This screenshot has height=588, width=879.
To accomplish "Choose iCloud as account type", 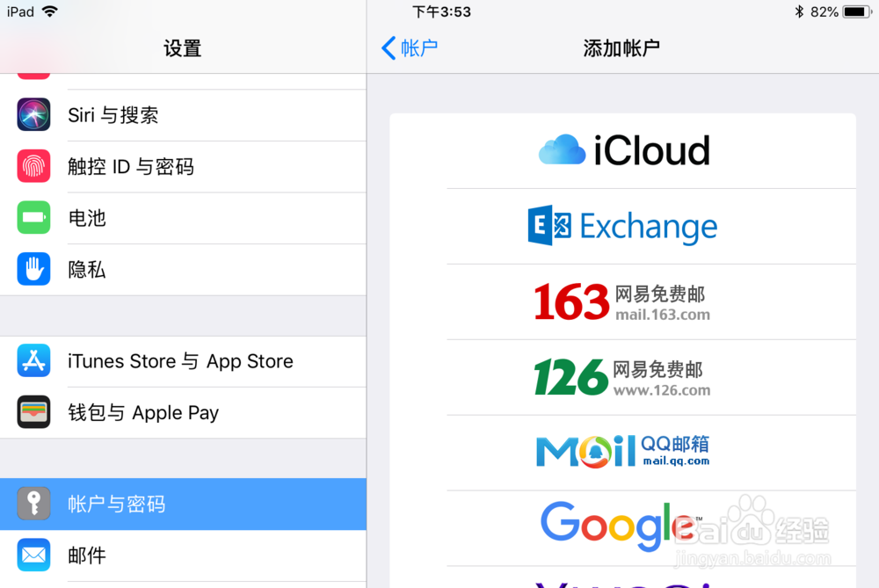I will point(623,151).
